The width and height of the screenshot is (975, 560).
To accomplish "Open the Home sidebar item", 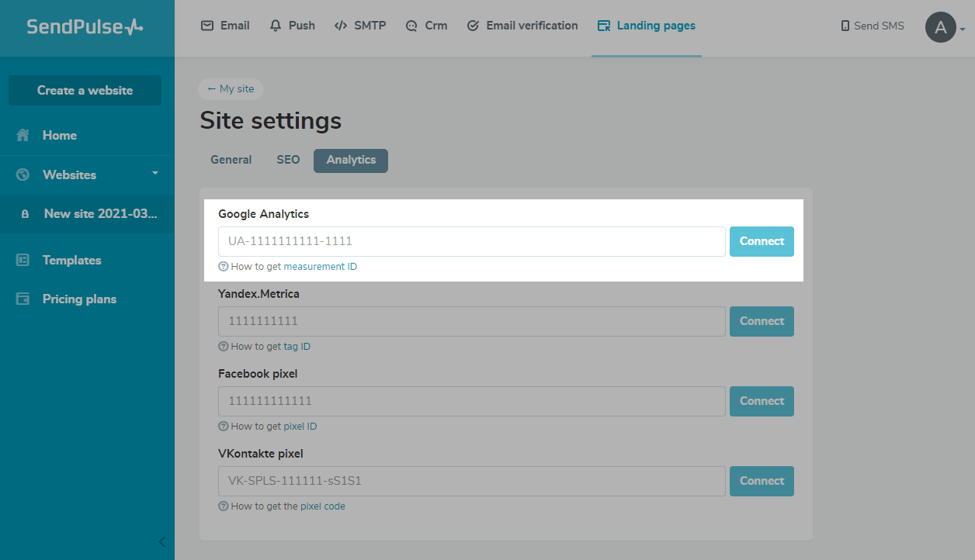I will tap(59, 135).
